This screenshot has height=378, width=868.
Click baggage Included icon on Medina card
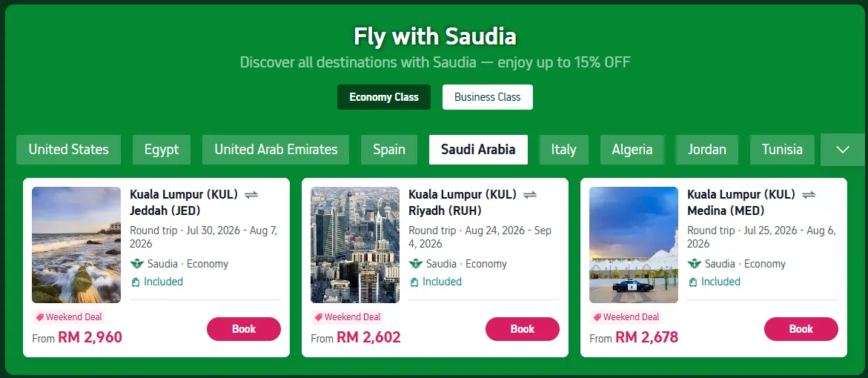tap(692, 282)
